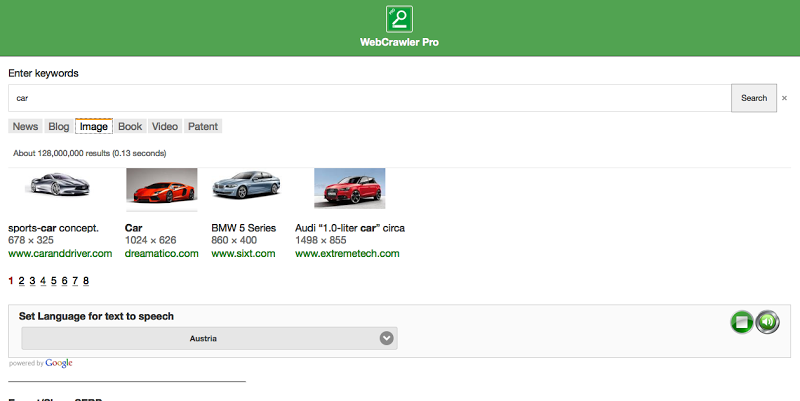Go to results page 4
The height and width of the screenshot is (401, 800).
[43, 281]
